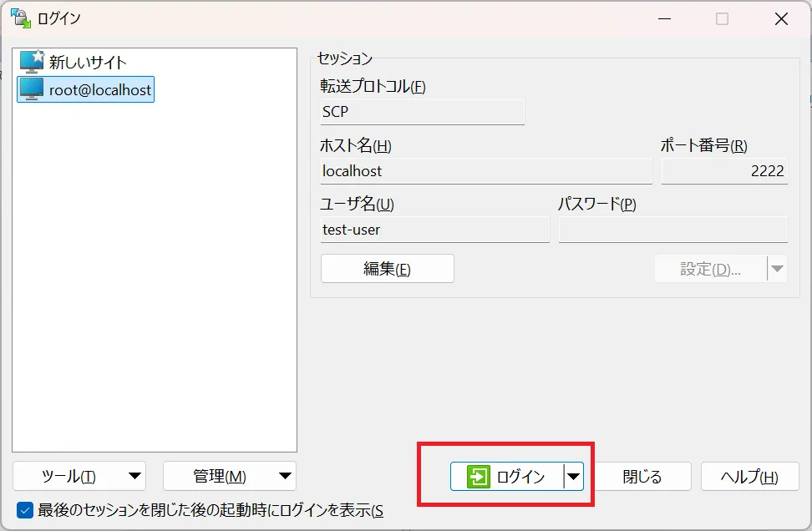Click the ヘルプ(H) button
Image resolution: width=812 pixels, height=531 pixels.
pyautogui.click(x=749, y=476)
